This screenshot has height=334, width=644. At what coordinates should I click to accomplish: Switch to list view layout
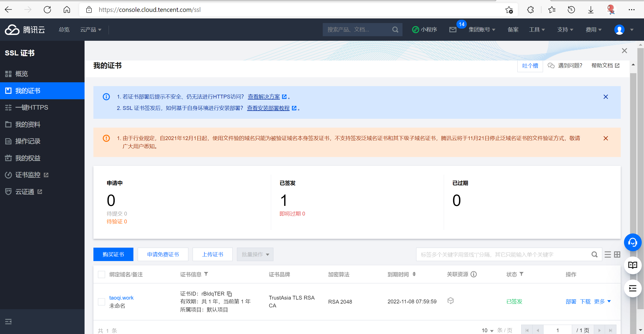608,254
